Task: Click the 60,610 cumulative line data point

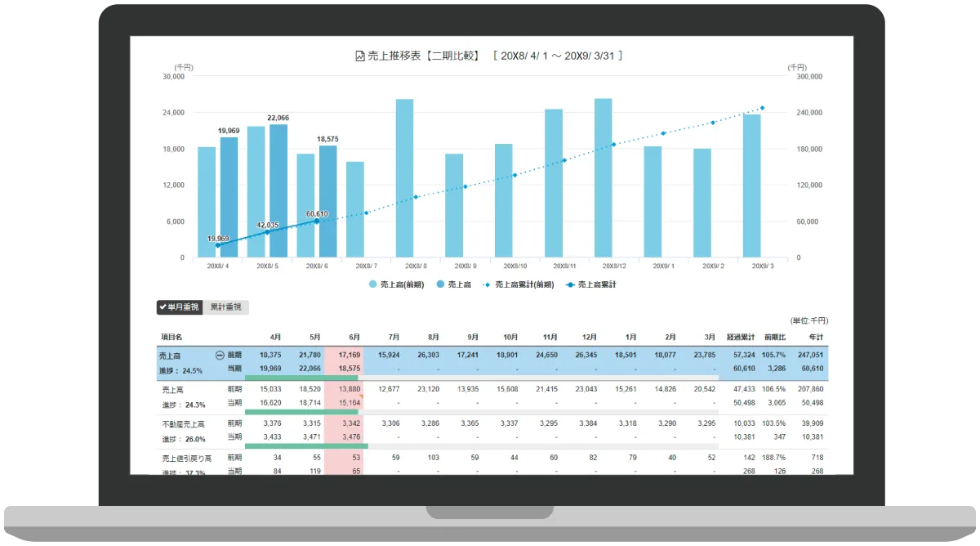Action: click(317, 221)
